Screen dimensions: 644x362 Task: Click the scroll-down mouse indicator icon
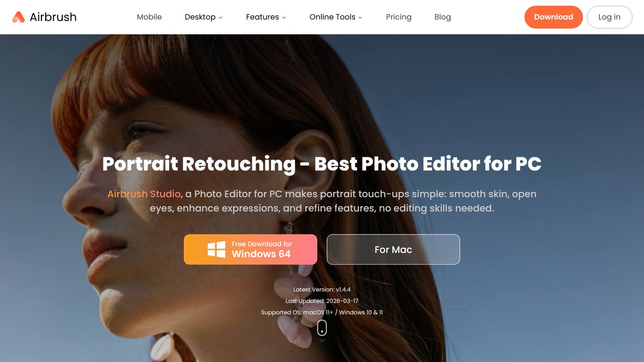[322, 328]
